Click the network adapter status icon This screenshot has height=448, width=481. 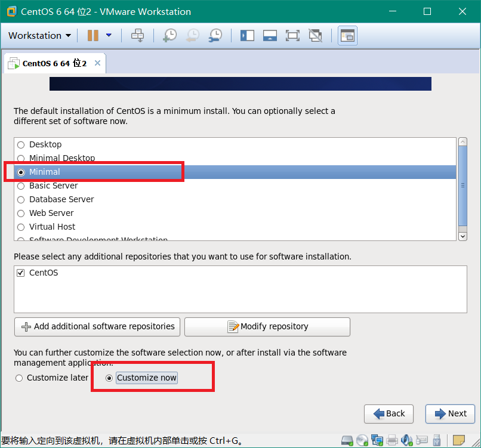(x=377, y=440)
